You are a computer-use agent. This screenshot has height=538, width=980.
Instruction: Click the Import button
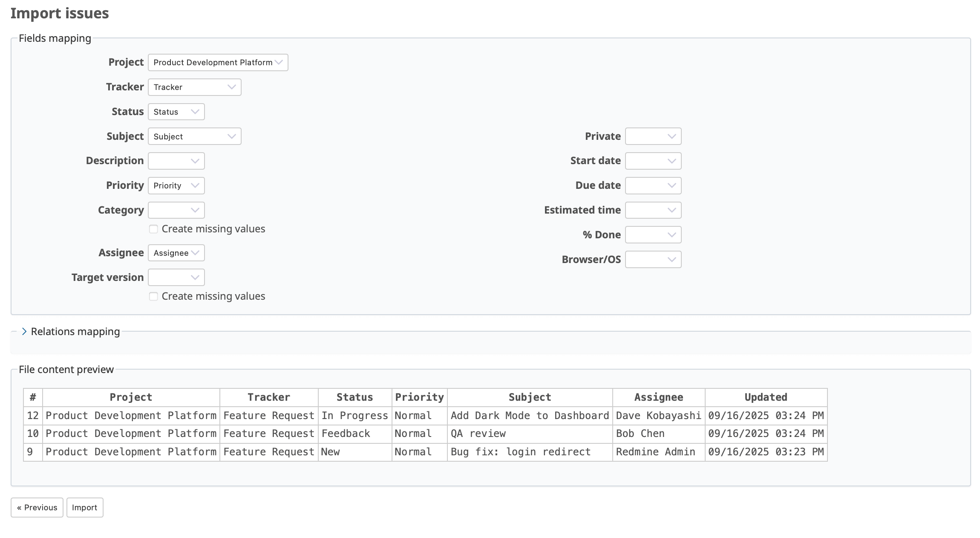(x=84, y=507)
